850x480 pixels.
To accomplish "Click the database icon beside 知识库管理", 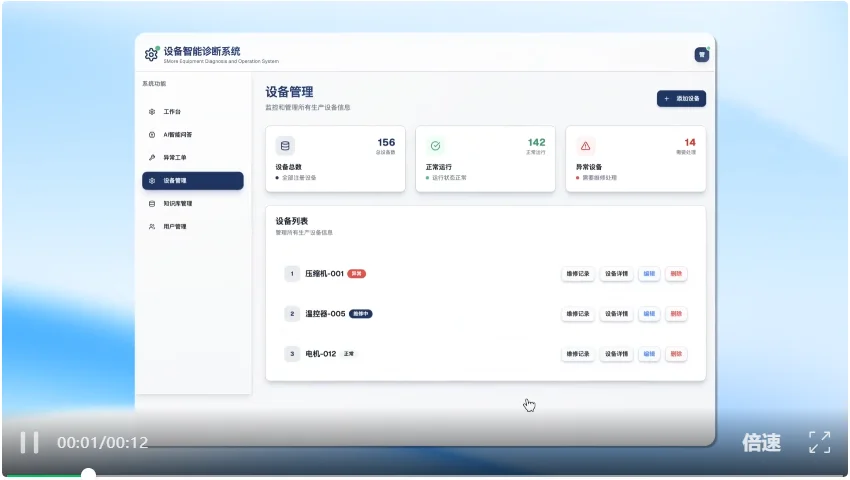I will (x=152, y=203).
